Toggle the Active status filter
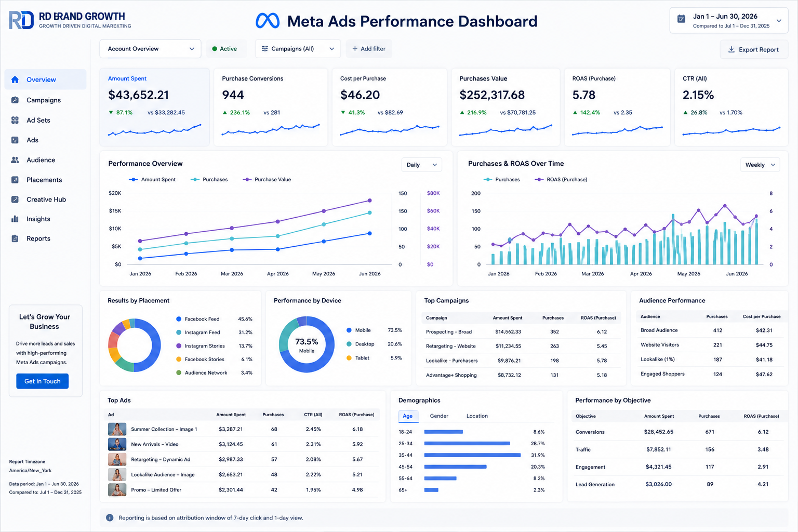 pos(224,49)
